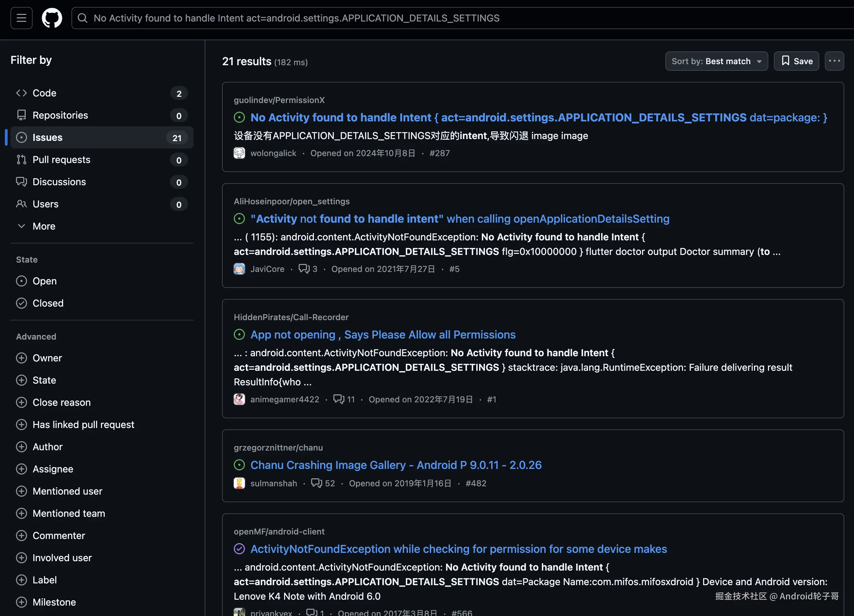Filter by Closed state
Screen dimensions: 854x616
[48, 303]
